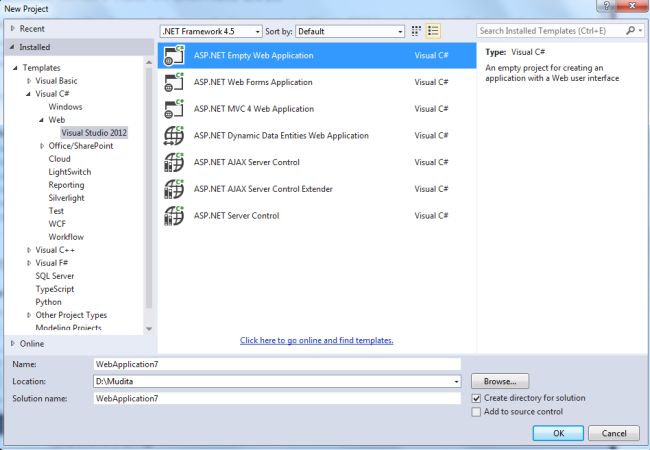The width and height of the screenshot is (650, 450).
Task: Click the ASP.NET MVC 4 Web Application icon
Action: pyautogui.click(x=174, y=109)
